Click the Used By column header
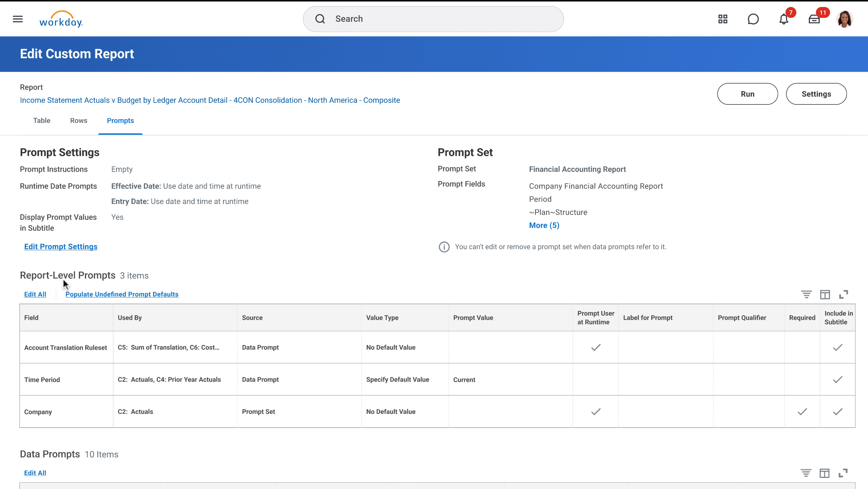 (x=175, y=318)
